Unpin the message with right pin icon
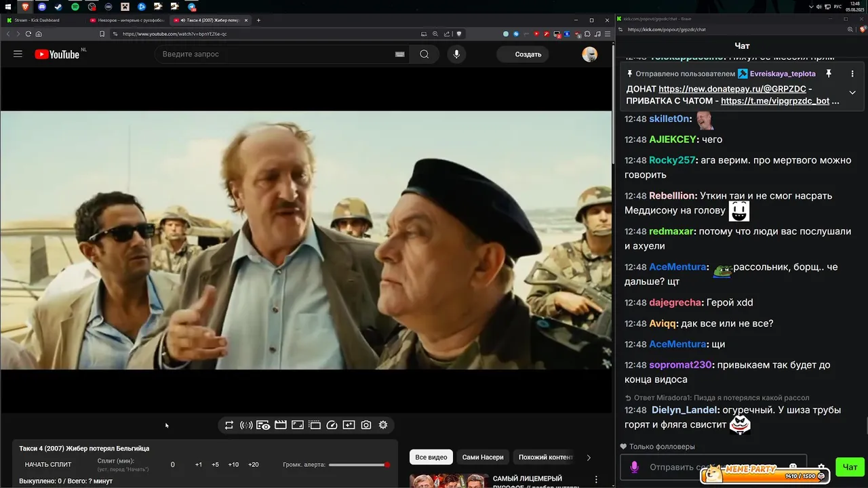Screen dimensions: 868x488 pyautogui.click(x=829, y=73)
